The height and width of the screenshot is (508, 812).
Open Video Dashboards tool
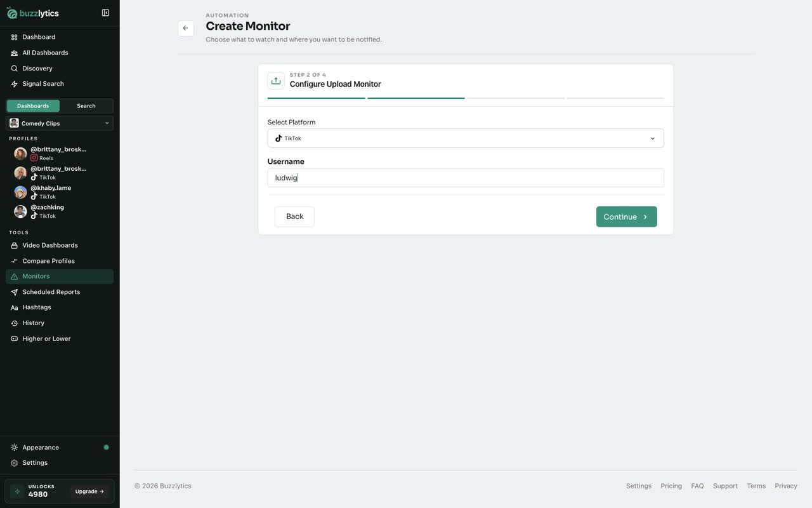[60, 245]
